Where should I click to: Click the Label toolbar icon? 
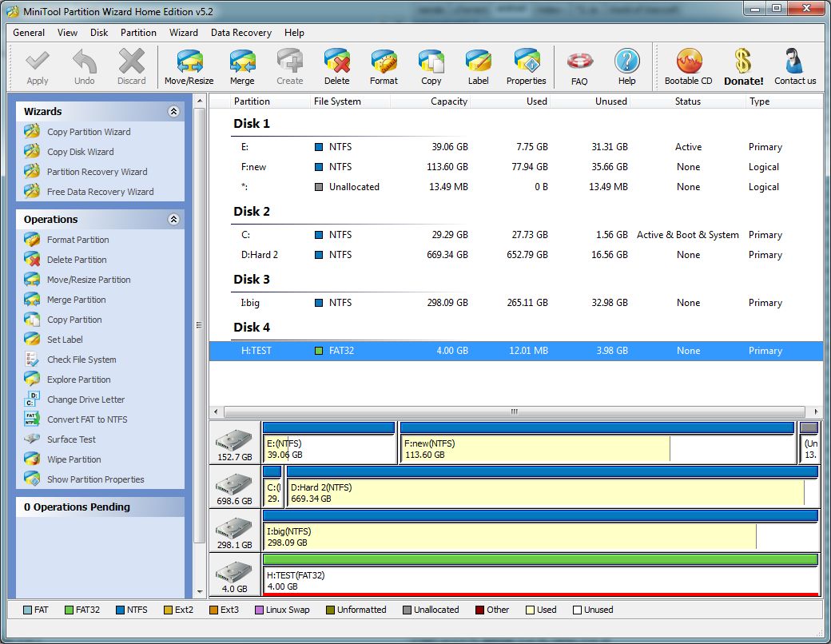click(x=478, y=67)
